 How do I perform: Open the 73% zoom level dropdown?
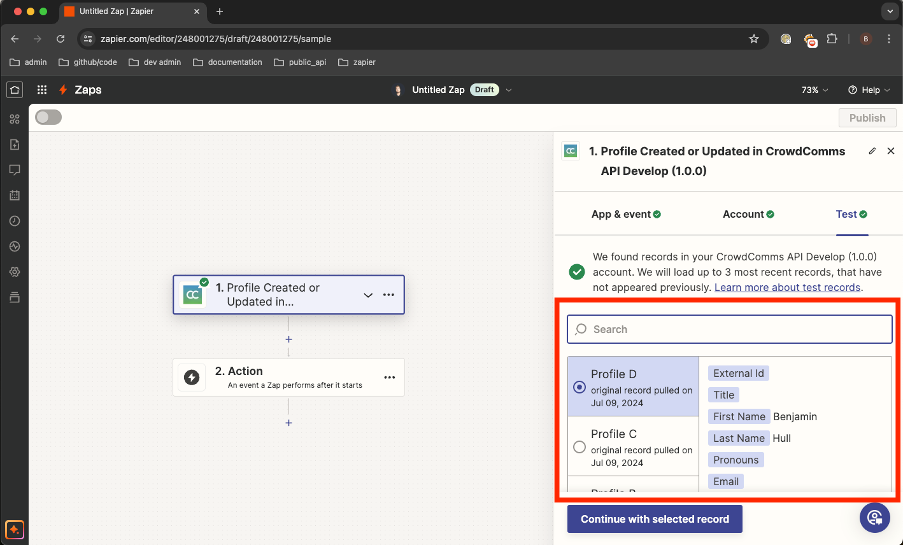point(815,90)
